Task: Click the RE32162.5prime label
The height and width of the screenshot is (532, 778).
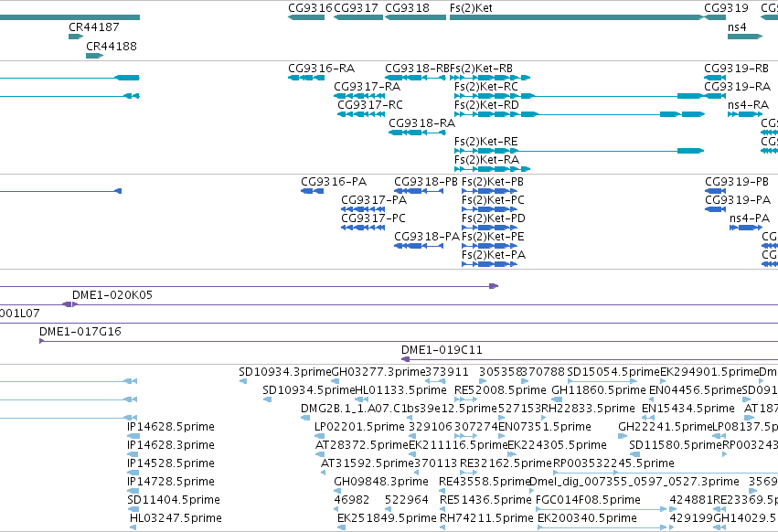Action: (506, 463)
